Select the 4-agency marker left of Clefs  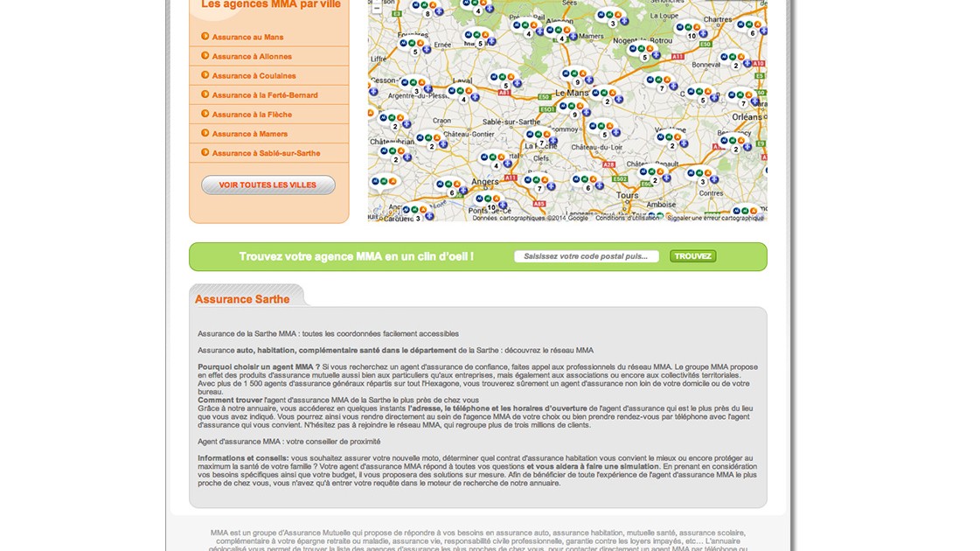point(496,161)
